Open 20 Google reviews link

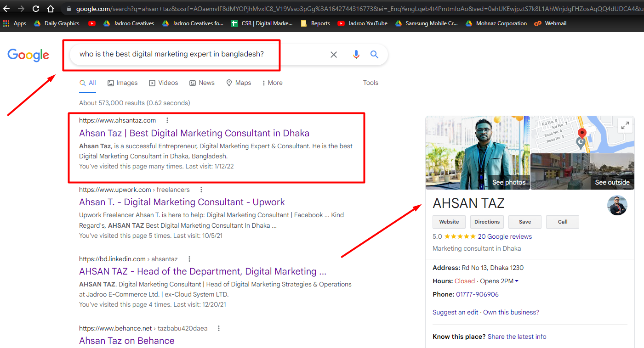click(x=505, y=236)
